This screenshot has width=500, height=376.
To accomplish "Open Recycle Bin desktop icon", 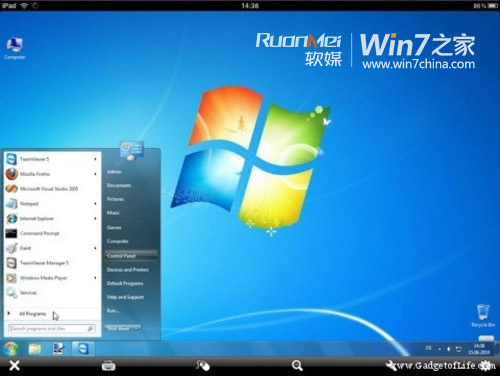I will click(483, 315).
